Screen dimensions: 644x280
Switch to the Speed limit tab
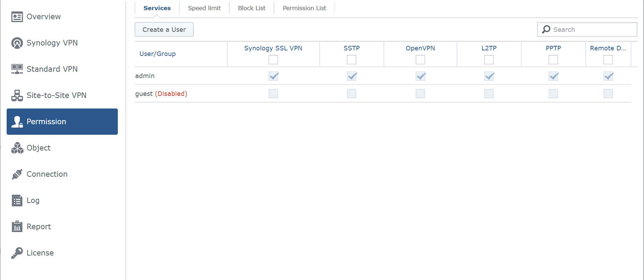tap(204, 8)
